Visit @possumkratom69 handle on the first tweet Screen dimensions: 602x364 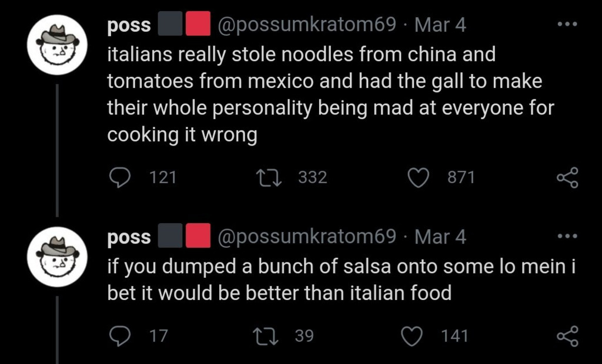pyautogui.click(x=306, y=25)
